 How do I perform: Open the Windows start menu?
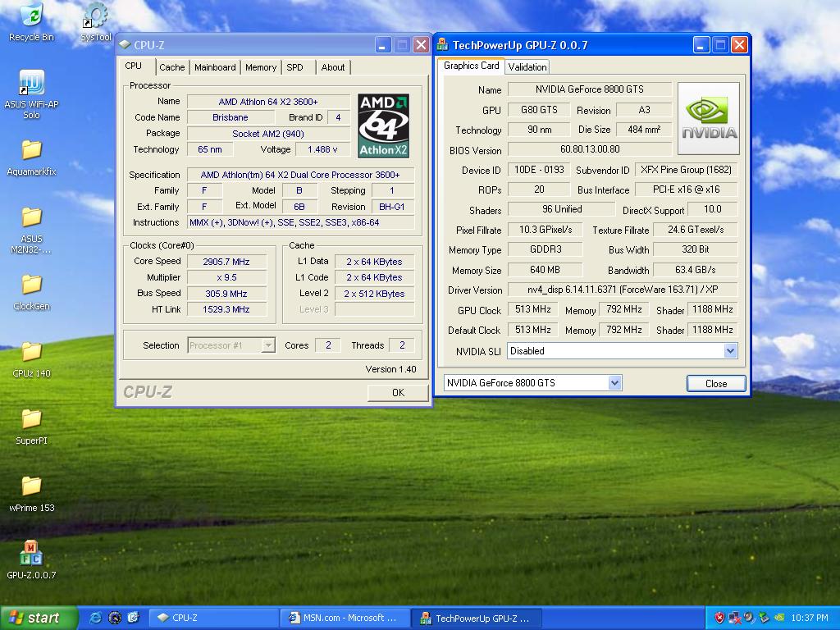pyautogui.click(x=39, y=618)
